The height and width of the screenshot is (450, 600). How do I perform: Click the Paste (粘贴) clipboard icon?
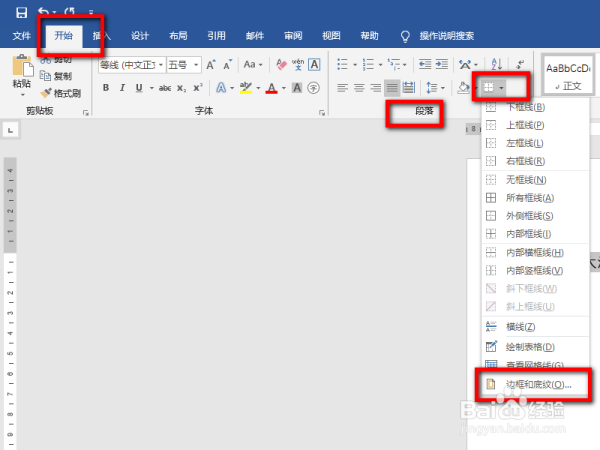pyautogui.click(x=22, y=65)
